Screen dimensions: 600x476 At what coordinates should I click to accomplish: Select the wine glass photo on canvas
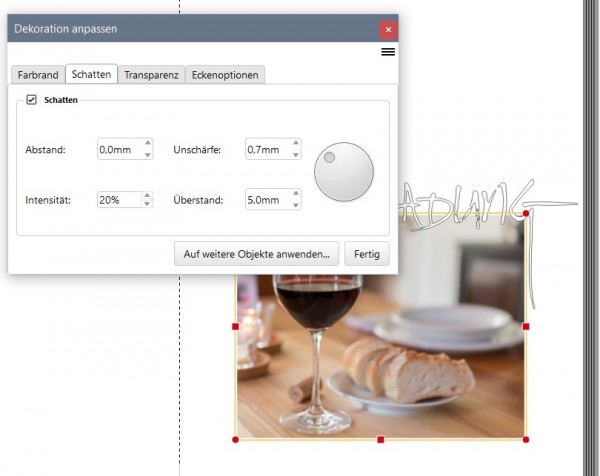click(381, 356)
